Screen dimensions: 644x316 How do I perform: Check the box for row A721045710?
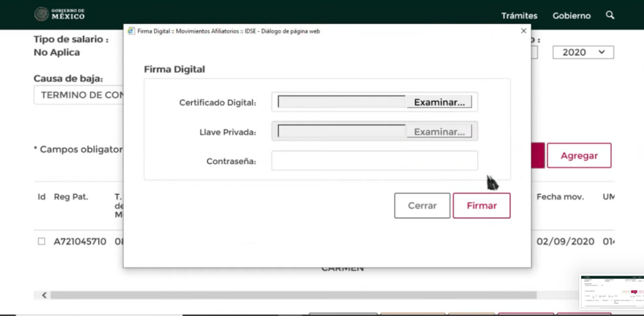click(42, 241)
